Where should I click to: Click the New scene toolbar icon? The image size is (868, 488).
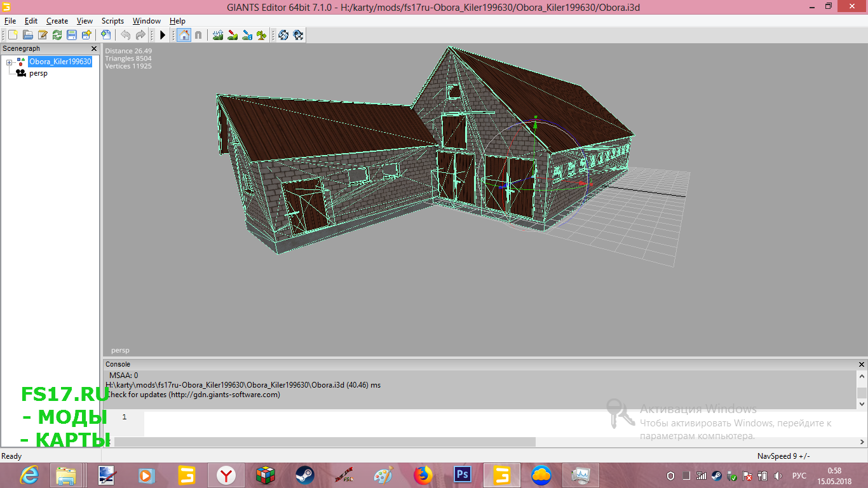point(13,35)
